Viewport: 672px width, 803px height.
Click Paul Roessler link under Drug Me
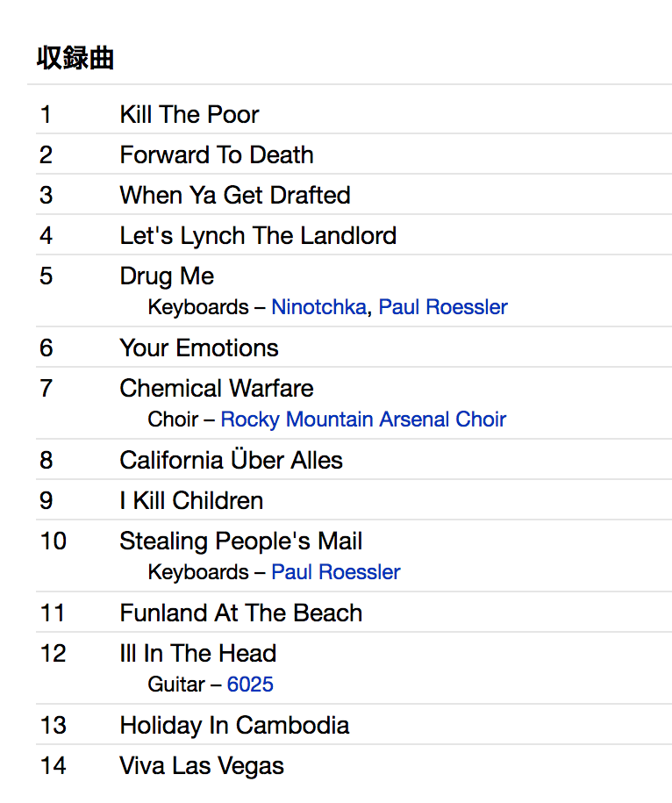point(443,307)
